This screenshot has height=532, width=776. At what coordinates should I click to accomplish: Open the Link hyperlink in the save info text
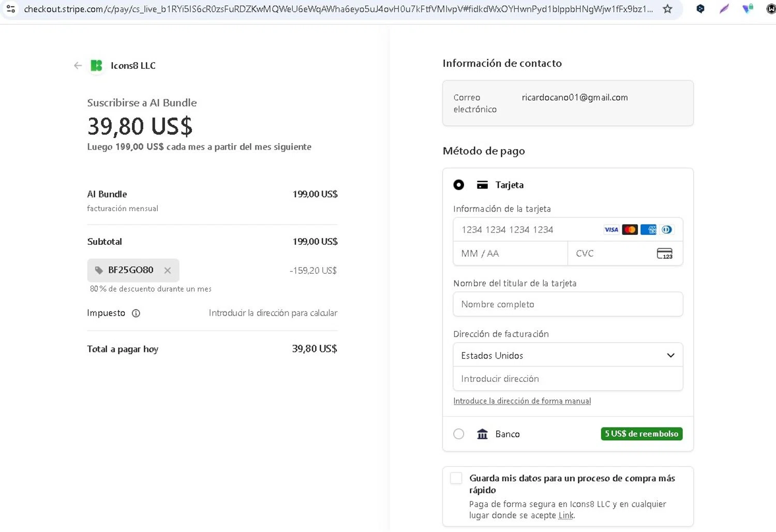click(565, 515)
